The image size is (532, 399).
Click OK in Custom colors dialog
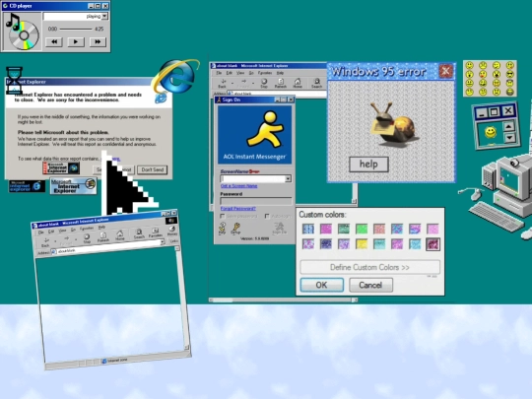321,285
